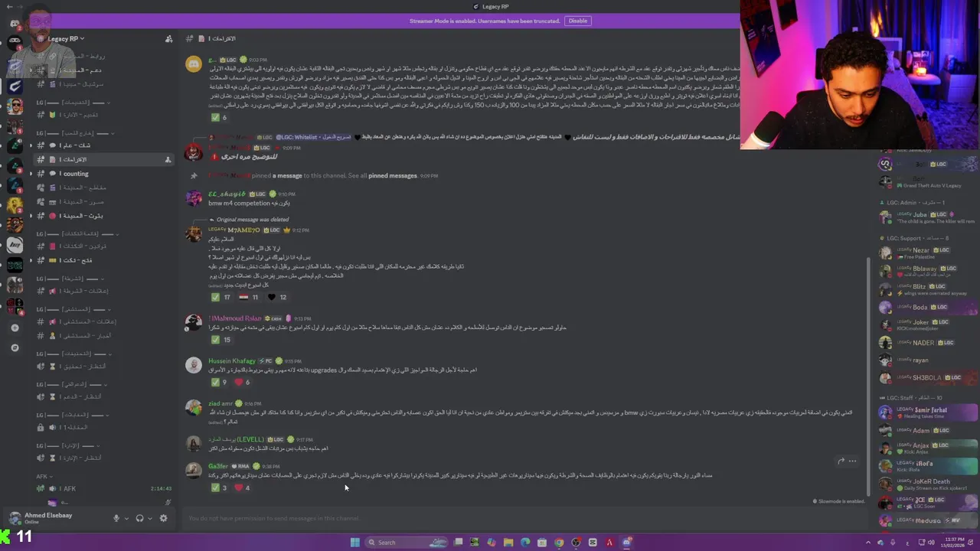Image resolution: width=980 pixels, height=551 pixels.
Task: Select member SH3BOLA in the members list
Action: (928, 377)
